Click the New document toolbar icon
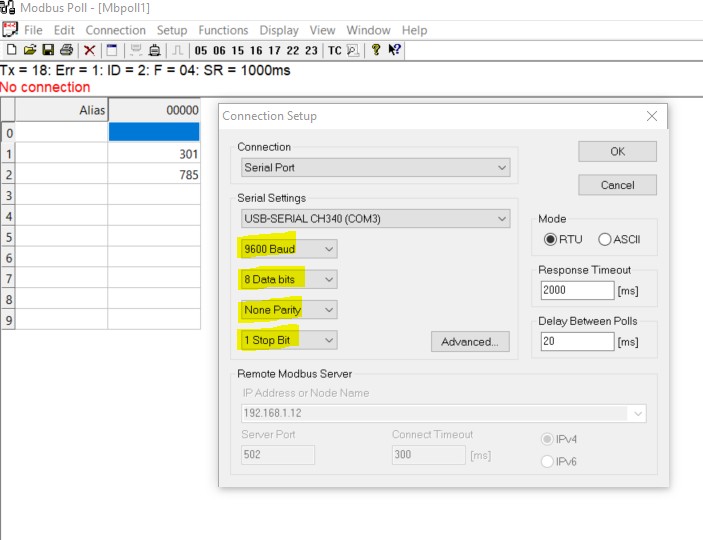 coord(11,49)
